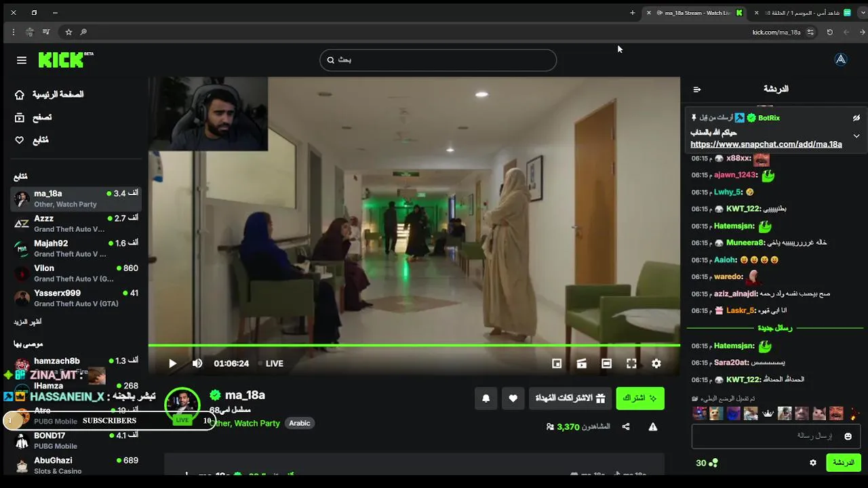Viewport: 868px width, 488px height.
Task: Open the Azzz channel
Action: [76, 224]
